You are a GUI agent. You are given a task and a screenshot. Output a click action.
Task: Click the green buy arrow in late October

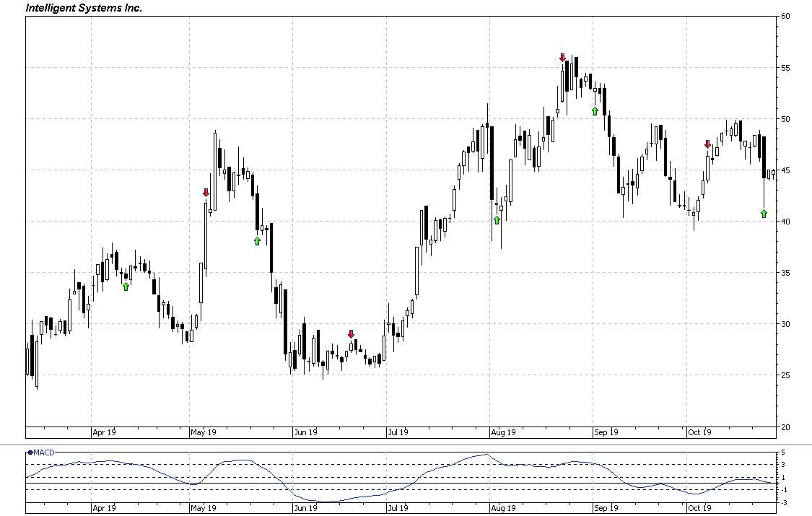[764, 213]
